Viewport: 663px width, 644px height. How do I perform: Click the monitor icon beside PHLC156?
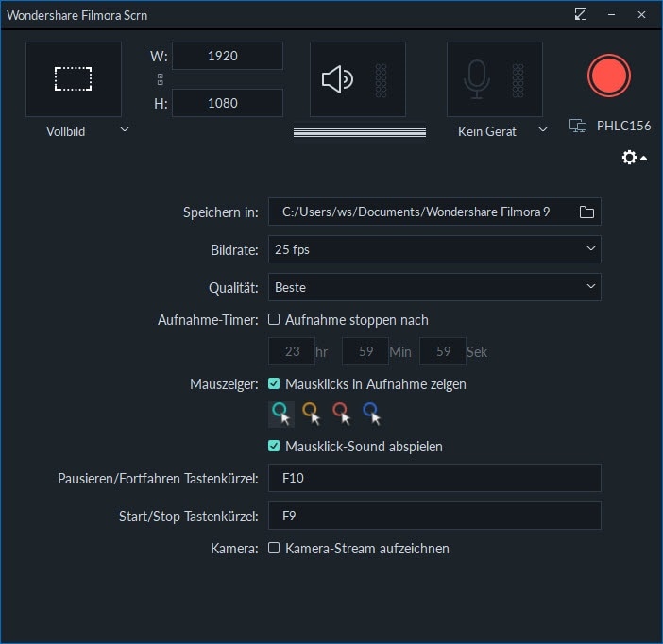coord(578,126)
